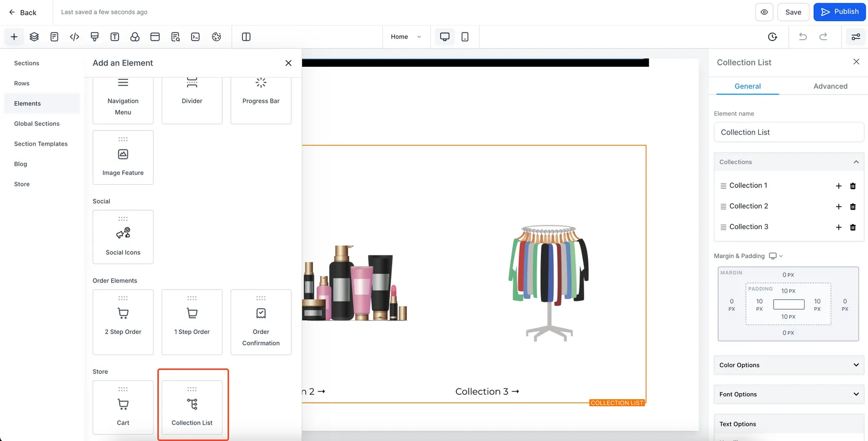Open the Home page dropdown
Screen dimensions: 868x441
(x=406, y=37)
